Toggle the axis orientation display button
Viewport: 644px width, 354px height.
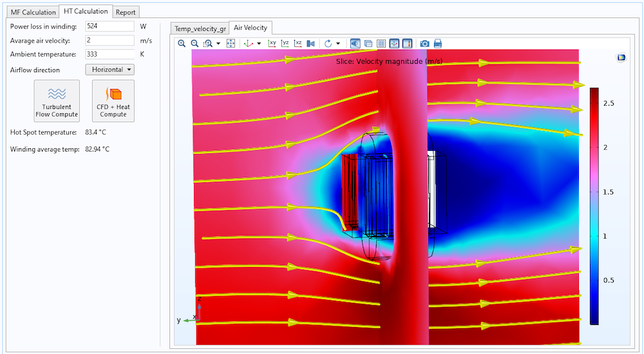click(394, 43)
